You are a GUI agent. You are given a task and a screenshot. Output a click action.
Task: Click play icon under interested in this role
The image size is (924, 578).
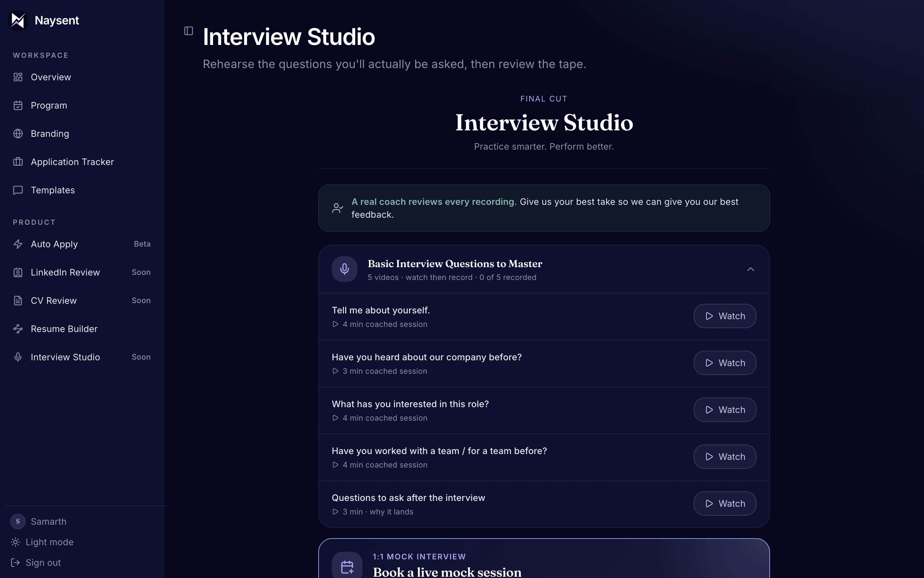pyautogui.click(x=335, y=418)
